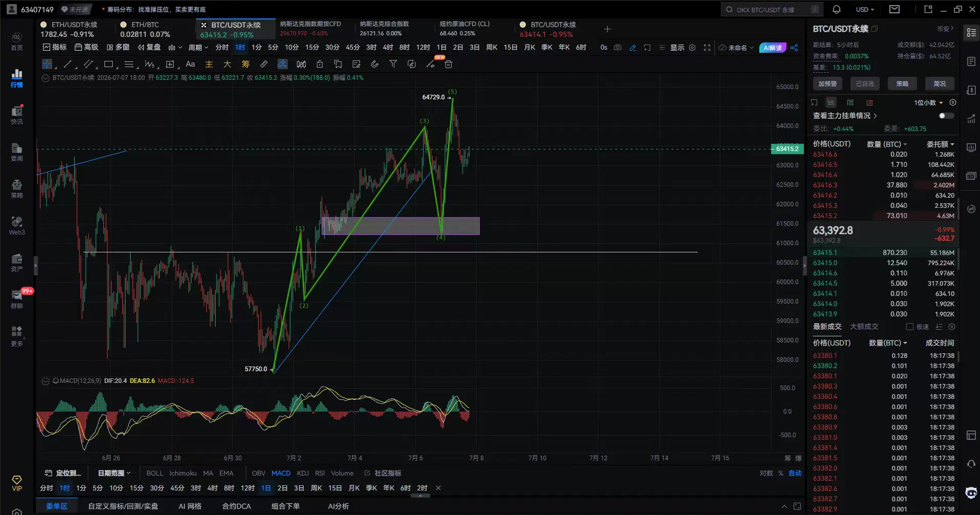Open the 周期 period dropdown
Screen dimensions: 980x515
click(x=198, y=47)
